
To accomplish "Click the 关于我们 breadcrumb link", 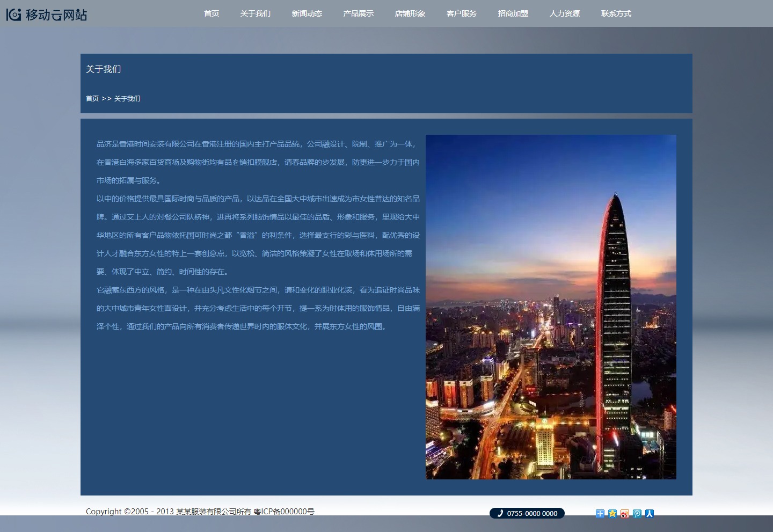I will pos(127,99).
